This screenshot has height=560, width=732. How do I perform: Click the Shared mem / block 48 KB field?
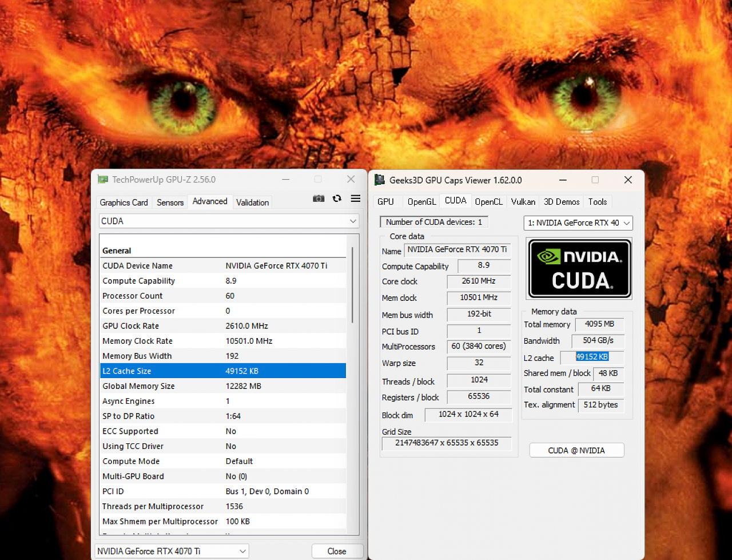point(608,374)
